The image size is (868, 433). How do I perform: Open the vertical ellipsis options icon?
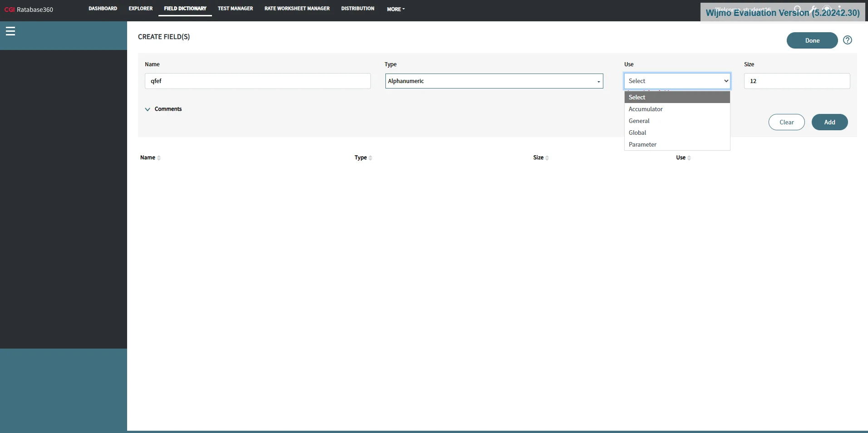pos(840,9)
